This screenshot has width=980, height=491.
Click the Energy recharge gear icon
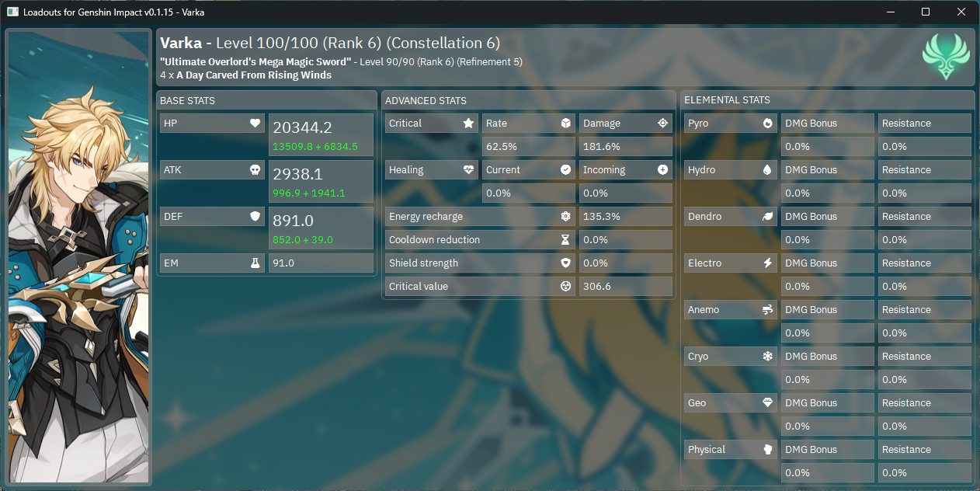pos(566,216)
